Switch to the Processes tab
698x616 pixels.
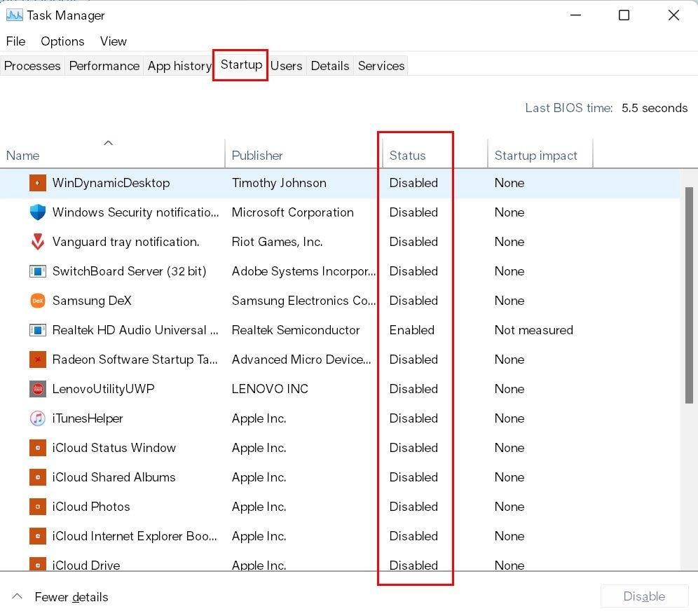tap(32, 66)
